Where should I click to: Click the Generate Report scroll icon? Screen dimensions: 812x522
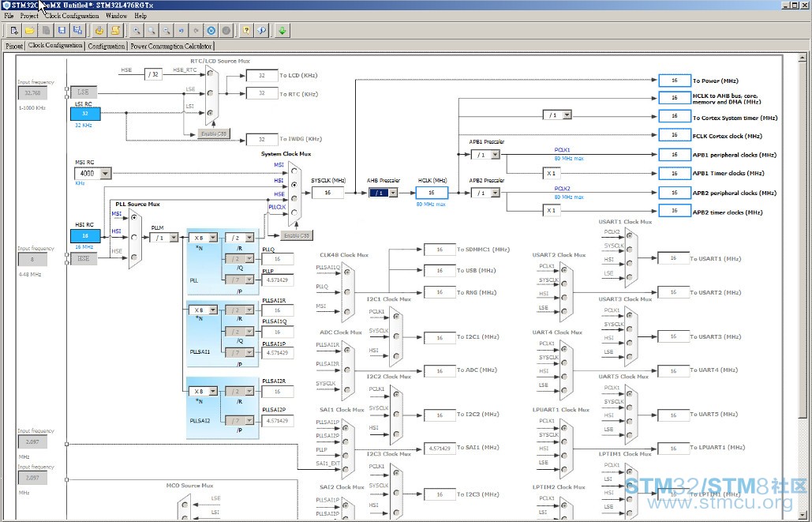[x=115, y=31]
